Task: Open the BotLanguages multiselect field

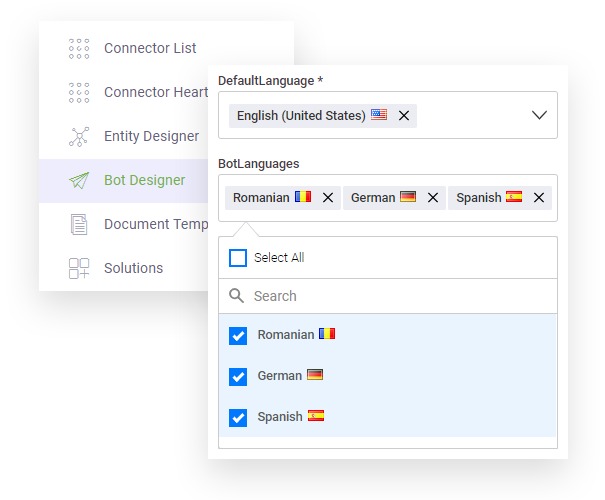Action: [387, 215]
